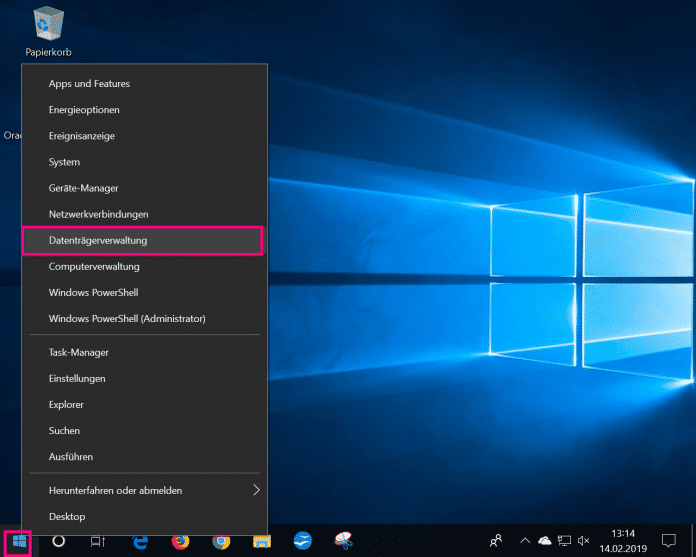
Task: Open Task-Manager from the menu
Action: tap(79, 352)
